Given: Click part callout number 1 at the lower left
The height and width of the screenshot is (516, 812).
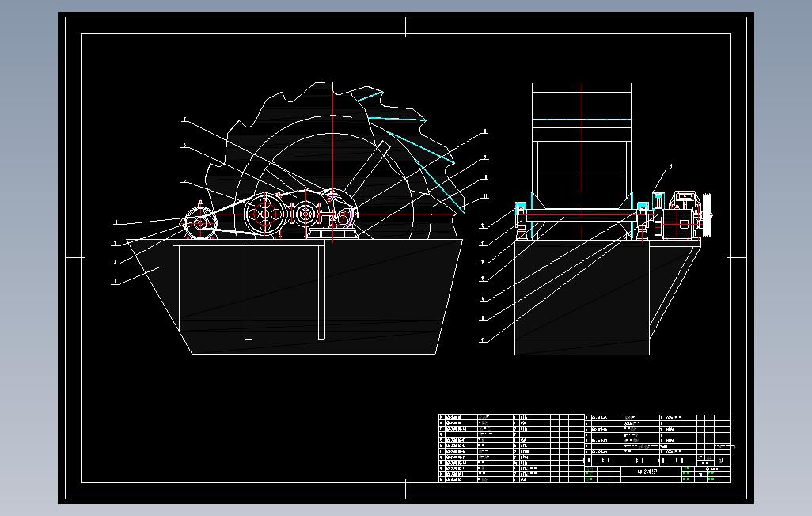Looking at the screenshot, I should 114,283.
